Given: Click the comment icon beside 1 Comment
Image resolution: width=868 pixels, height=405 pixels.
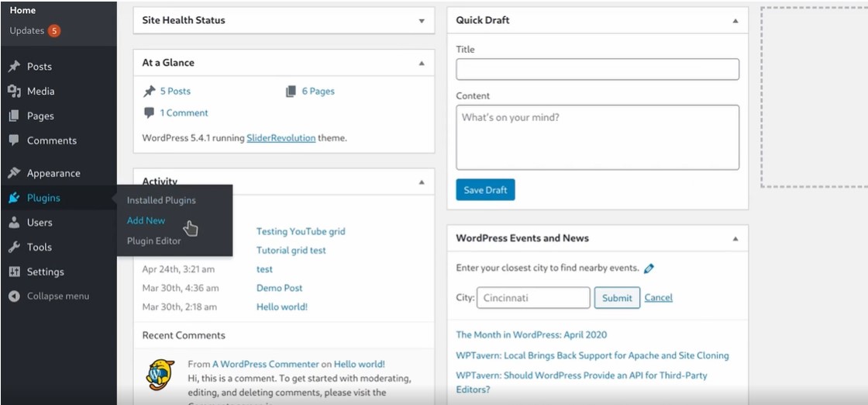Looking at the screenshot, I should 149,112.
